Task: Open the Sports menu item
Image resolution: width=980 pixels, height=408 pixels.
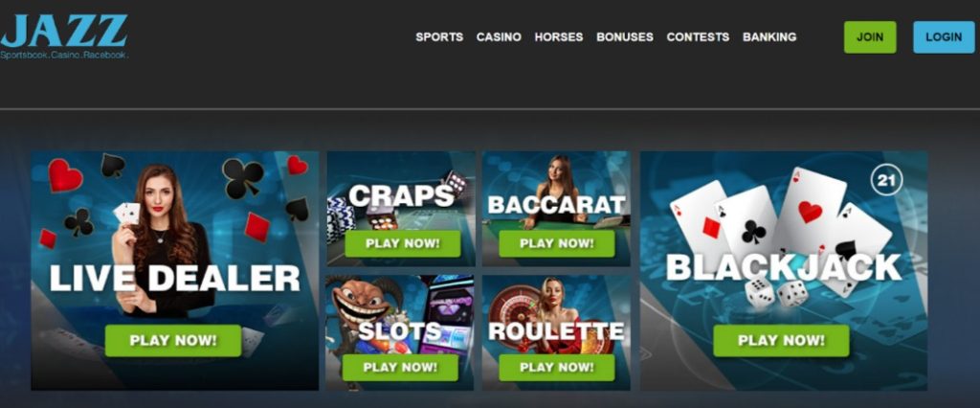Action: [439, 37]
